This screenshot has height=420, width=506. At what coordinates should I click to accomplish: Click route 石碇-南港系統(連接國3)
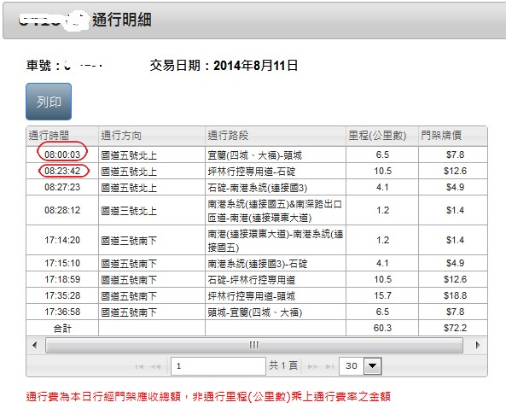tap(258, 188)
